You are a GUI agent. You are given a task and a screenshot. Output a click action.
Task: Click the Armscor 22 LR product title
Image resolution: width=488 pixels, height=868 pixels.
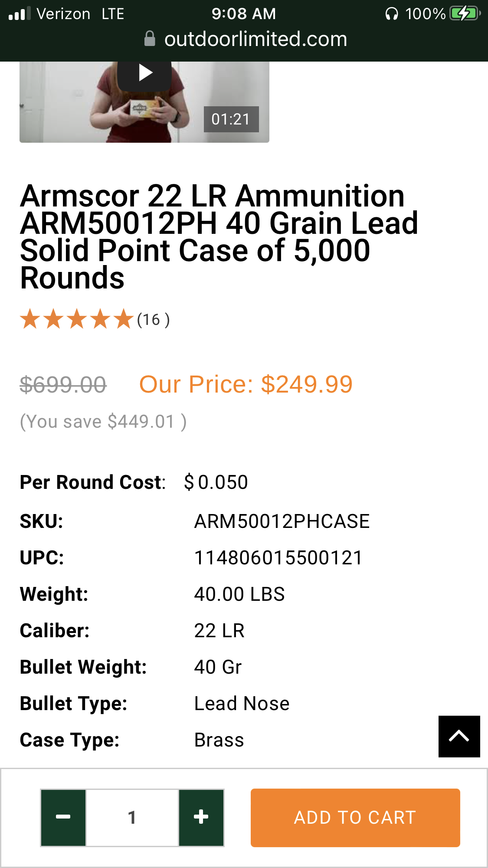tap(219, 236)
